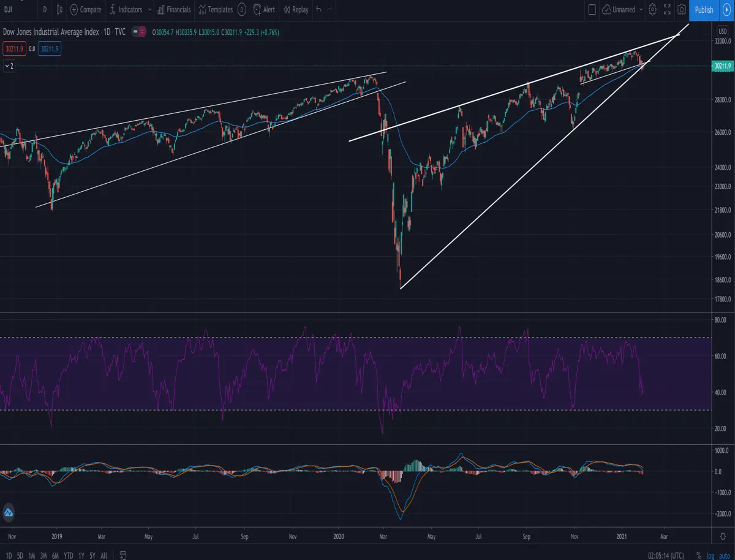Image resolution: width=735 pixels, height=560 pixels.
Task: Change the D timeframe interval
Action: coord(45,10)
